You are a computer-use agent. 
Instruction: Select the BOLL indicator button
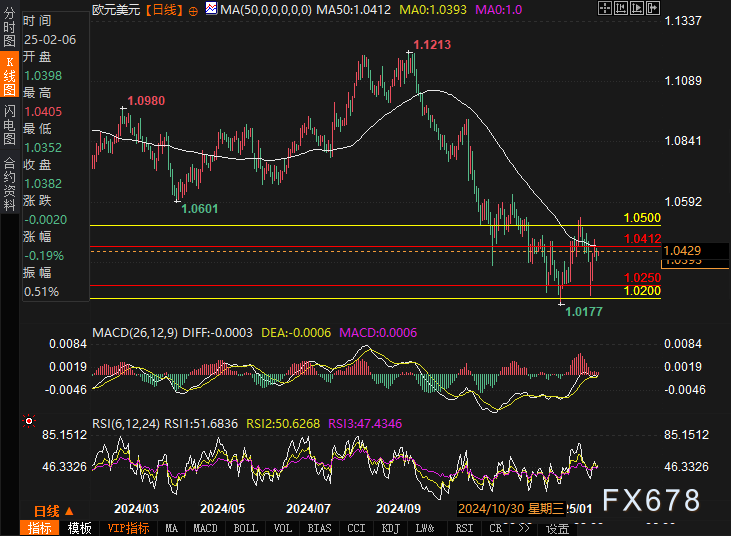point(245,528)
